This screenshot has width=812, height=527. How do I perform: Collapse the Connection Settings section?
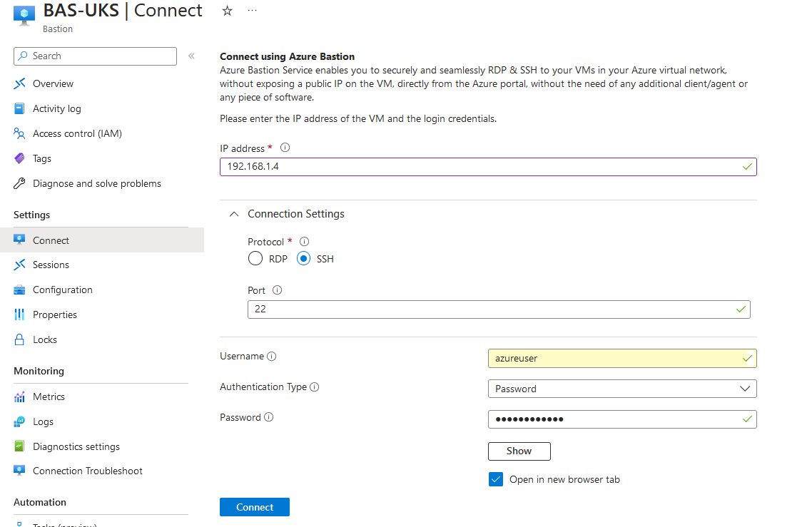click(233, 213)
